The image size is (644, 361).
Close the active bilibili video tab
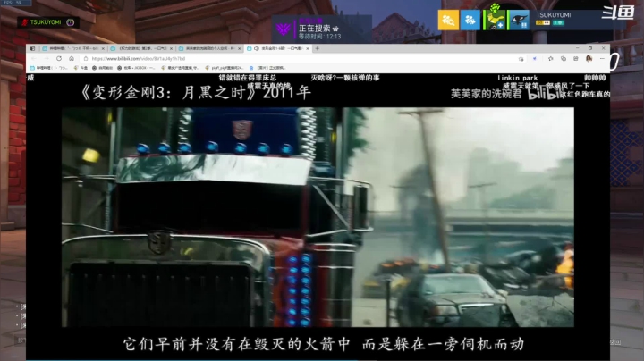(x=307, y=48)
